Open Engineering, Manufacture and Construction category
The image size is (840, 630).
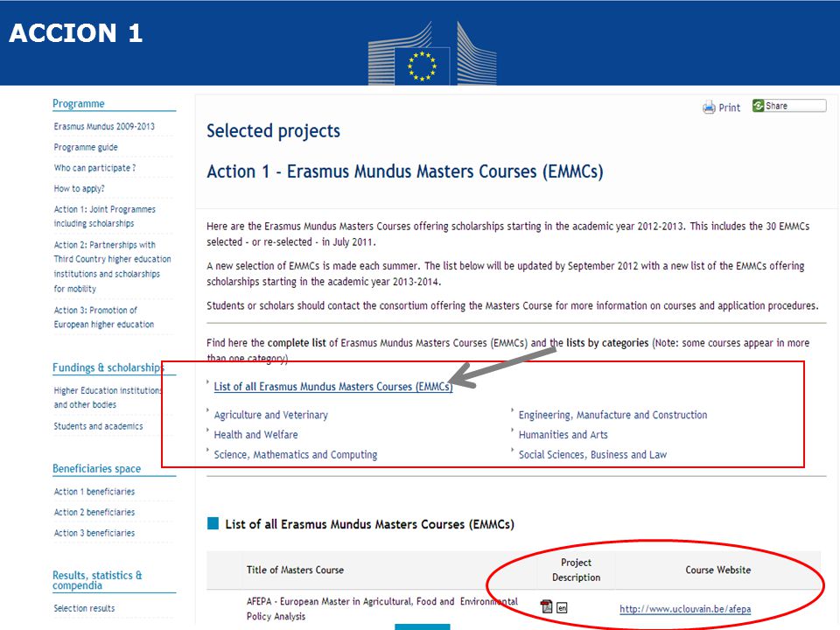tap(612, 415)
